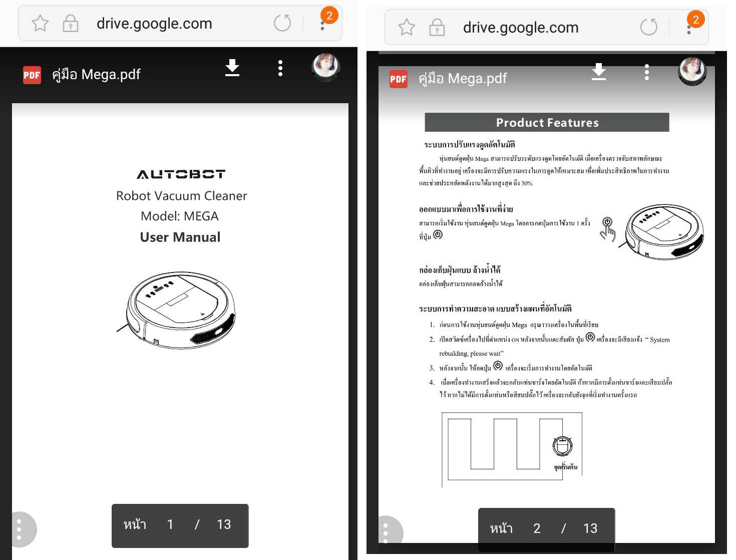Screen dimensions: 736x560
Task: Tap the finger-press power button illustration
Action: coord(607,229)
